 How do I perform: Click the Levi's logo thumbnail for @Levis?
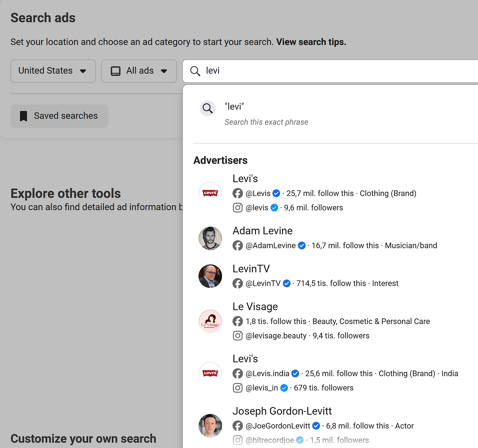[x=210, y=193]
